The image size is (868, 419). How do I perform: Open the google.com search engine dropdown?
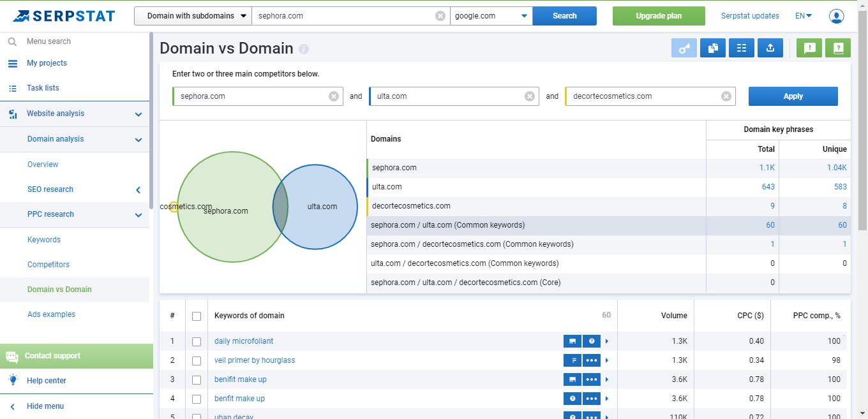[x=491, y=16]
